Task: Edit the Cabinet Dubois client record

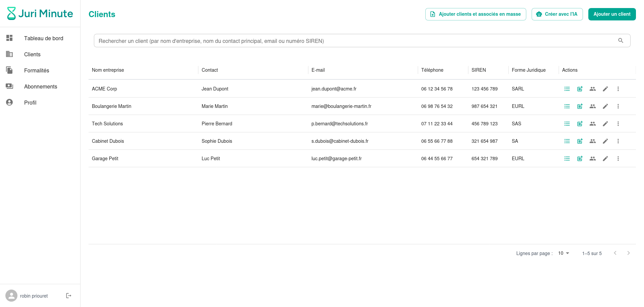Action: (605, 141)
